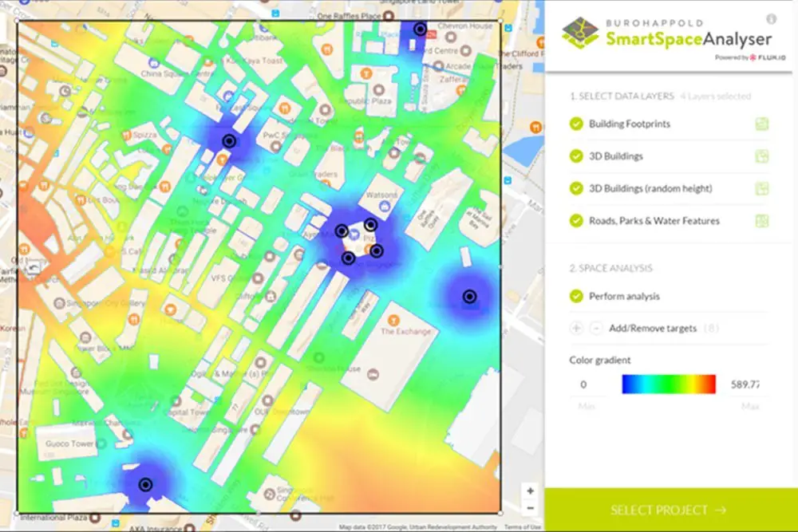Select the target marker below Guoco Tower
The height and width of the screenshot is (532, 798).
(x=145, y=484)
